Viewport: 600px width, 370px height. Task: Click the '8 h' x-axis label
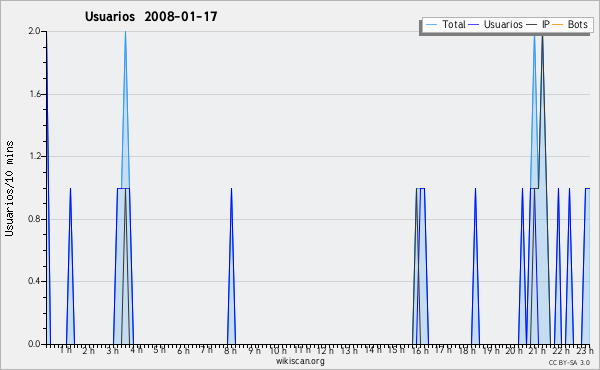[x=230, y=350]
